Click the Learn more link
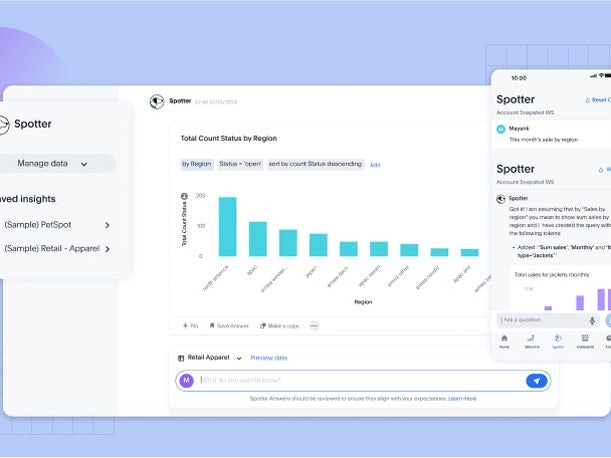This screenshot has height=458, width=611. point(462,399)
